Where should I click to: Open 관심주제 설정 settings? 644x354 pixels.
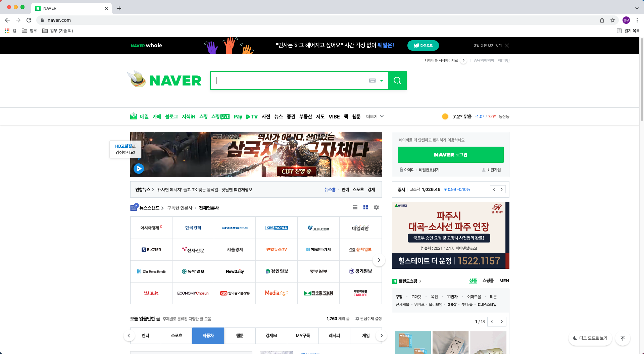click(x=368, y=318)
